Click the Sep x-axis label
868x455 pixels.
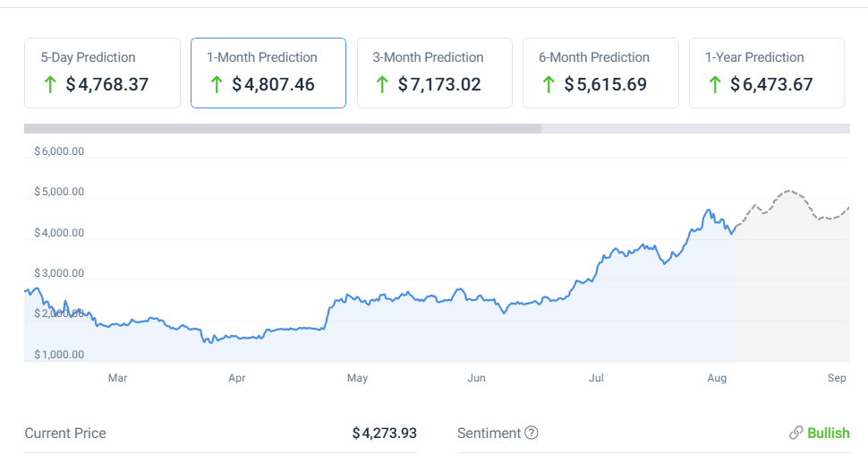(837, 378)
